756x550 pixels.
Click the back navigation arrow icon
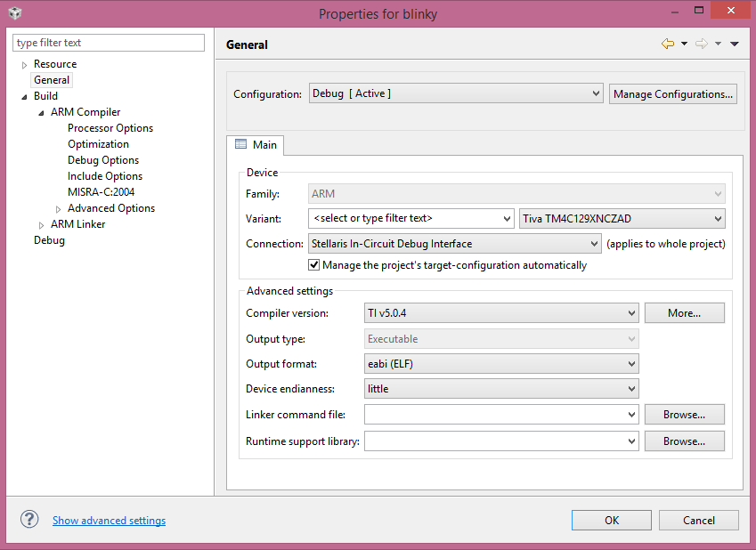(668, 44)
